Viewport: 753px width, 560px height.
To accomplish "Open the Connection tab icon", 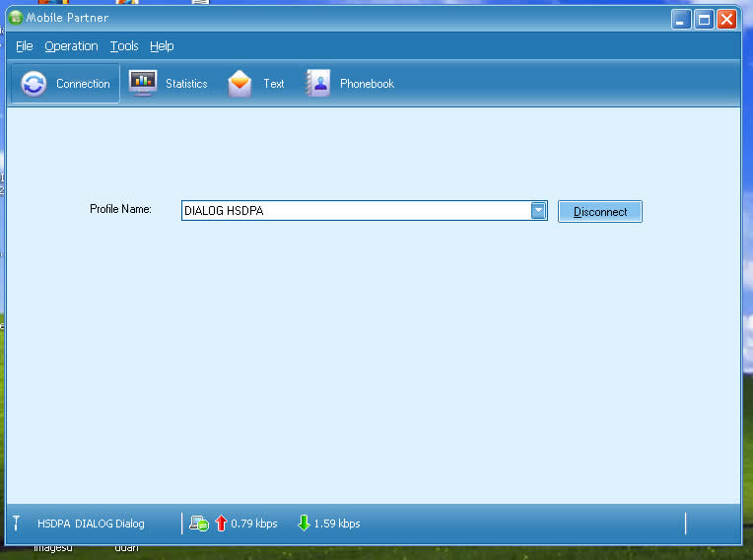I will (x=34, y=84).
